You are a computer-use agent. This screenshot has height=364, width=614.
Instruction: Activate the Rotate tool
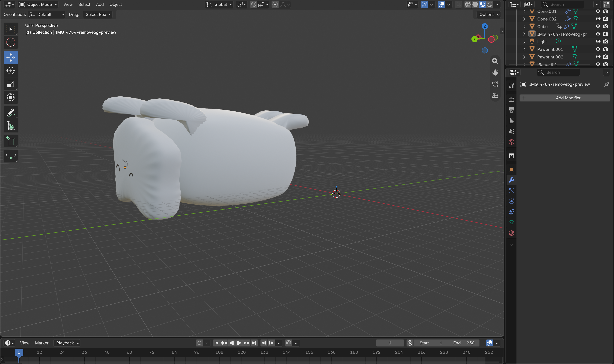point(11,71)
